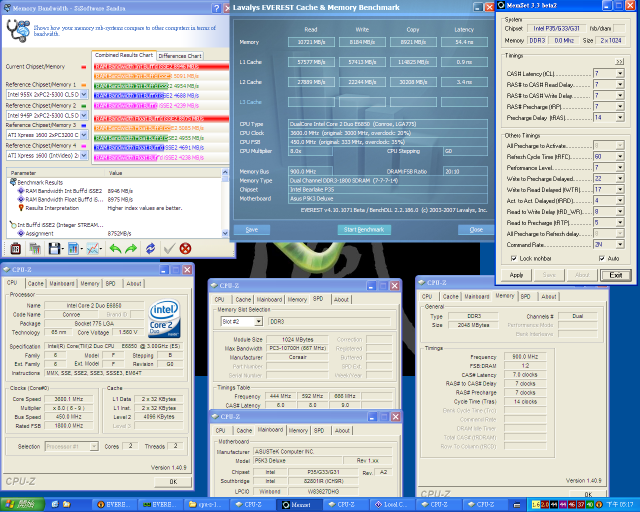
Task: Switch to the Differences Chart tab in Sandra
Action: click(180, 56)
